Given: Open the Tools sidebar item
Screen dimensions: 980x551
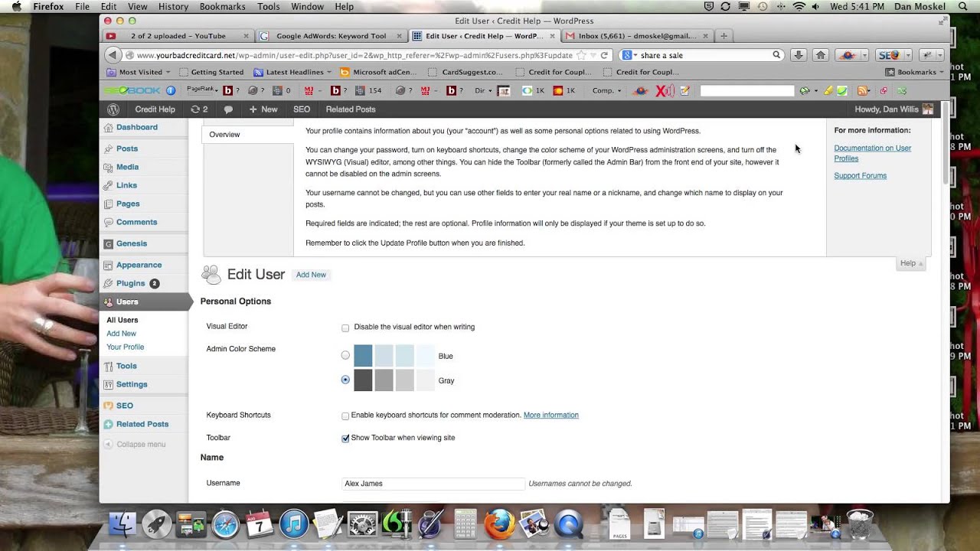Looking at the screenshot, I should click(126, 366).
